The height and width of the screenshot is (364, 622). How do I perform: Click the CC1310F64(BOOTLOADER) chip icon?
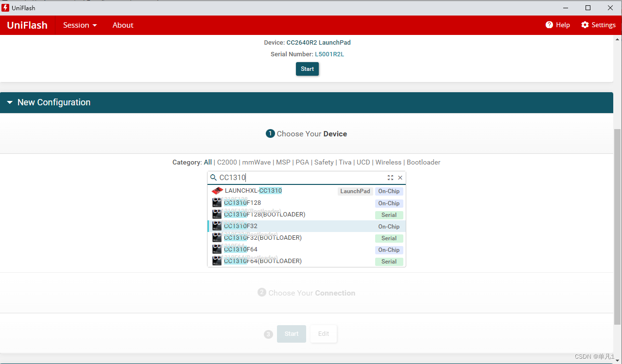217,261
